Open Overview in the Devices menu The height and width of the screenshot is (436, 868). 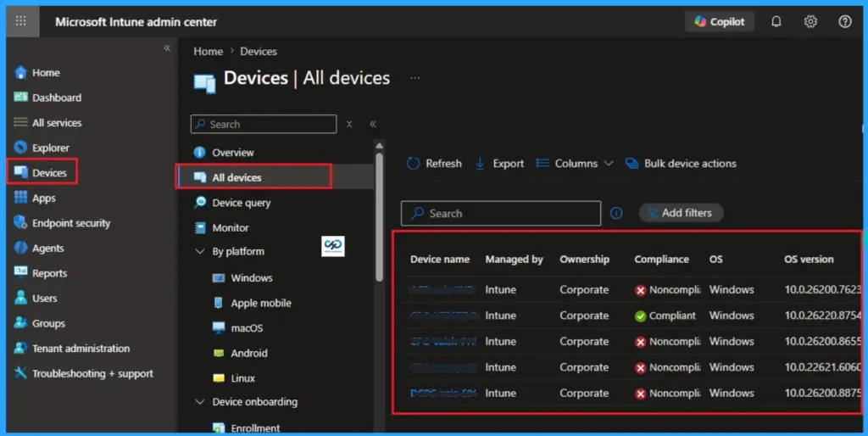tap(224, 153)
